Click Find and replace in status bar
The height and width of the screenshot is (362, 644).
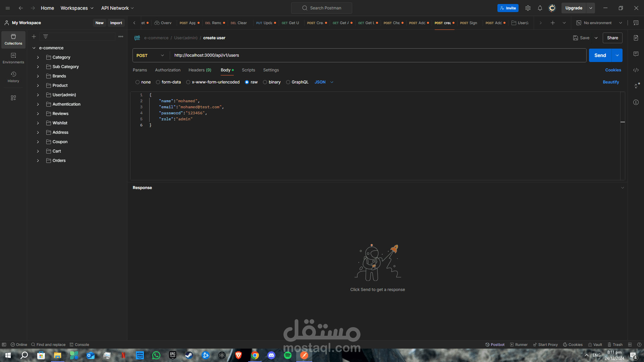point(48,345)
